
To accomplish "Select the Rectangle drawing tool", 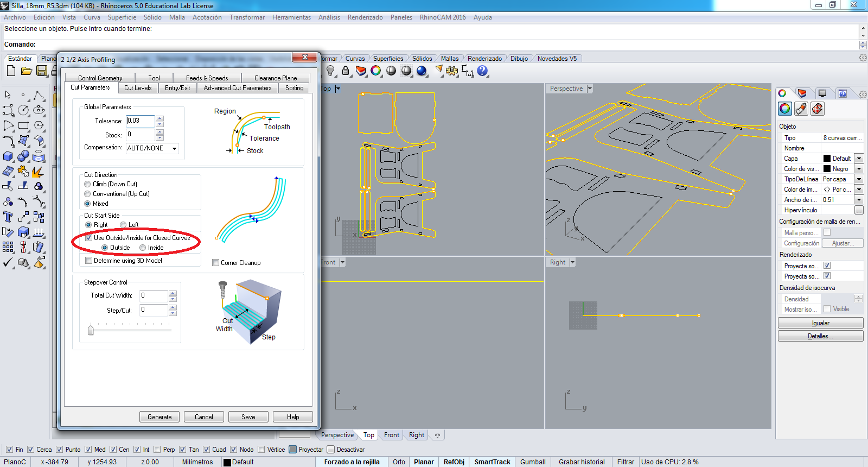I will coord(23,125).
